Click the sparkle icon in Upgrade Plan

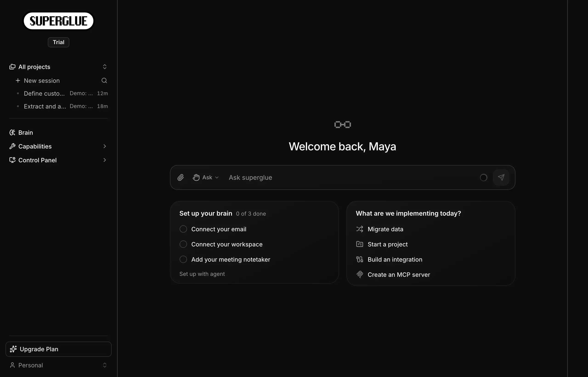tap(13, 349)
